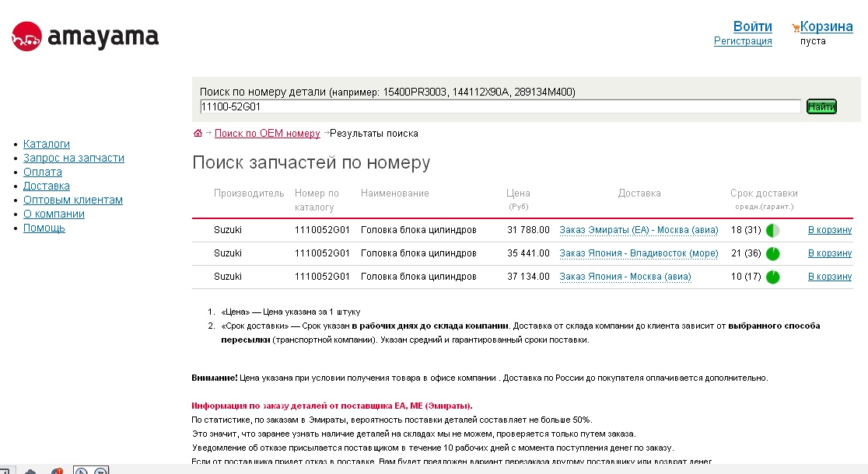868x474 pixels.
Task: Select Оплата in the sidebar
Action: click(x=43, y=172)
